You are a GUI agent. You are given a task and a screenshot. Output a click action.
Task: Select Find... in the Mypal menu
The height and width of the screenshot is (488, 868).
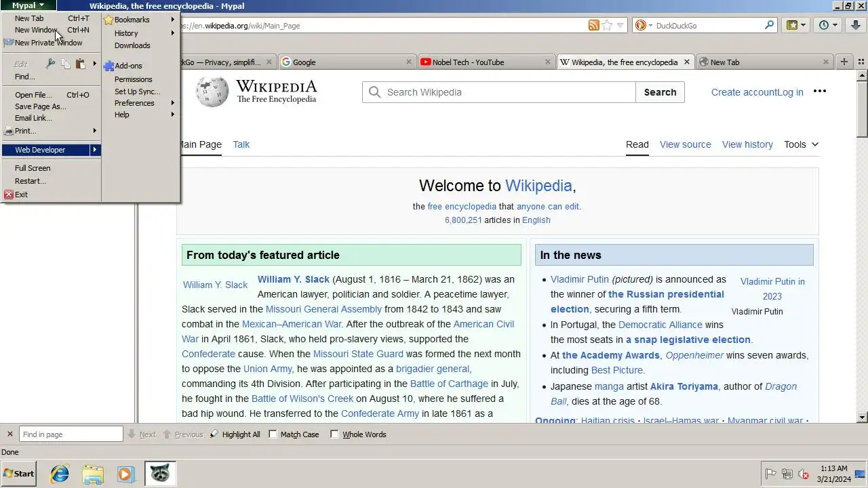click(x=51, y=77)
